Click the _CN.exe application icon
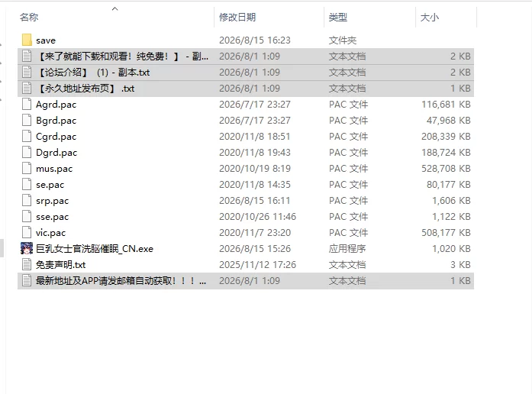Screen dimensions: 532x394 point(27,248)
